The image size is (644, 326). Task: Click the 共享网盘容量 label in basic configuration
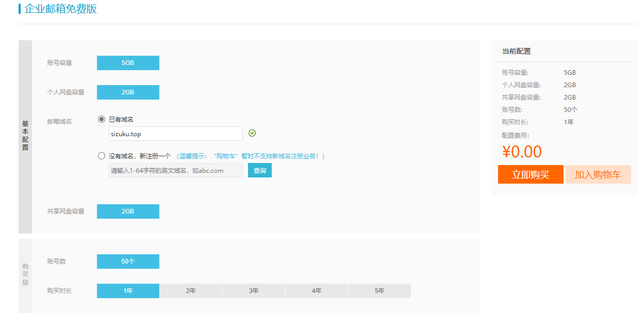coord(65,211)
